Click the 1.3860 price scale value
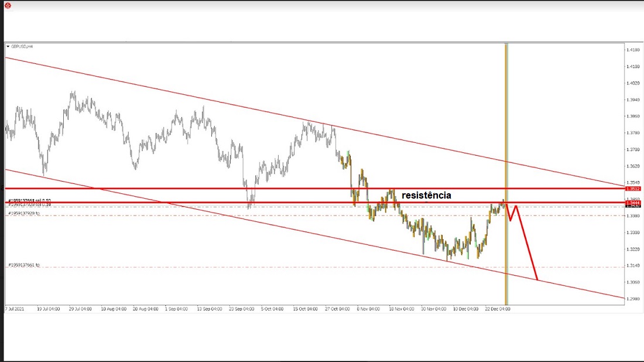 (633, 117)
